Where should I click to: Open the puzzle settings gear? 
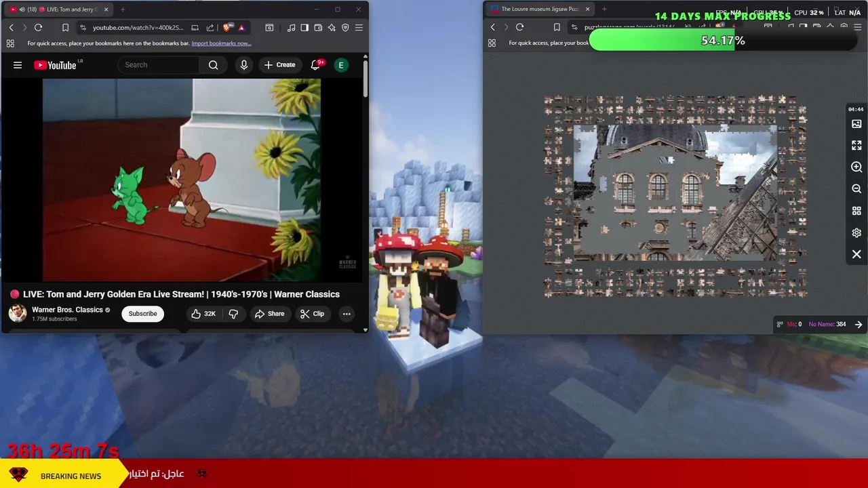[856, 232]
